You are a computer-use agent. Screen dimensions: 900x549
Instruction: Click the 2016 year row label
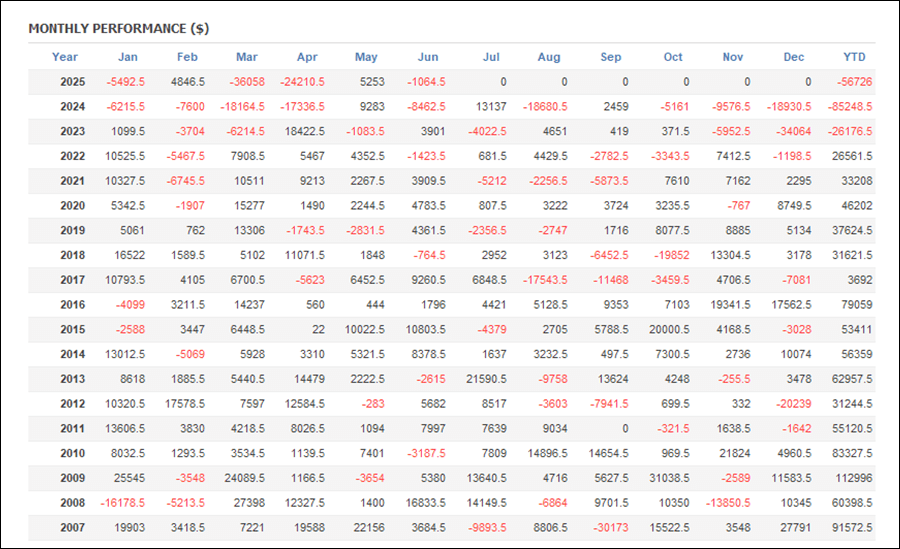coord(72,305)
